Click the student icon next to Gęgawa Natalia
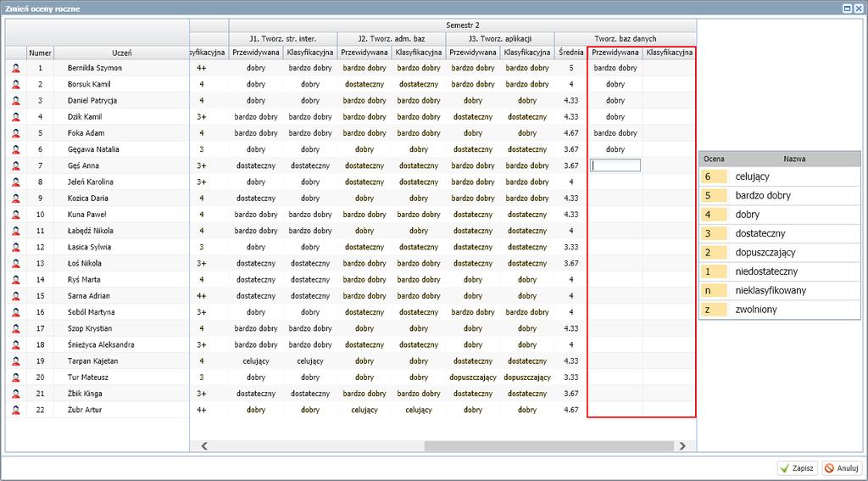This screenshot has width=868, height=481. click(15, 149)
